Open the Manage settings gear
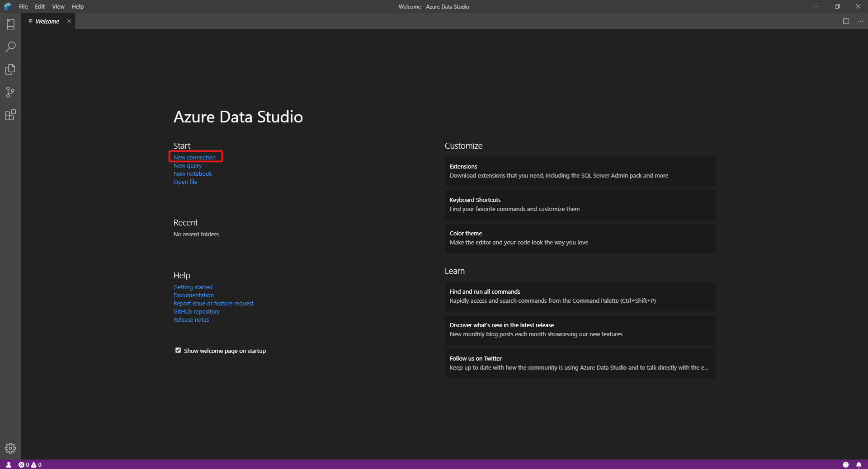The image size is (868, 469). tap(10, 448)
